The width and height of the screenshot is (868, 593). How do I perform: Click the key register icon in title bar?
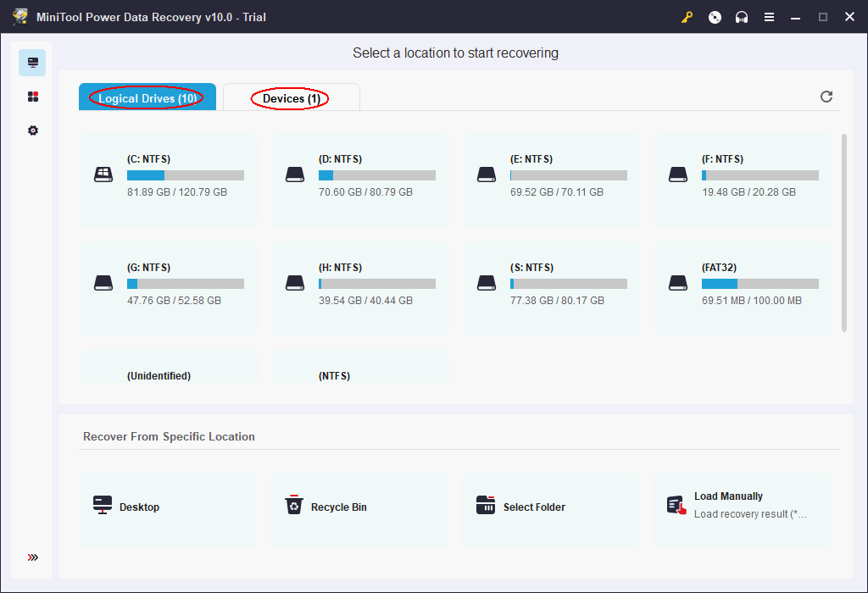pos(687,17)
